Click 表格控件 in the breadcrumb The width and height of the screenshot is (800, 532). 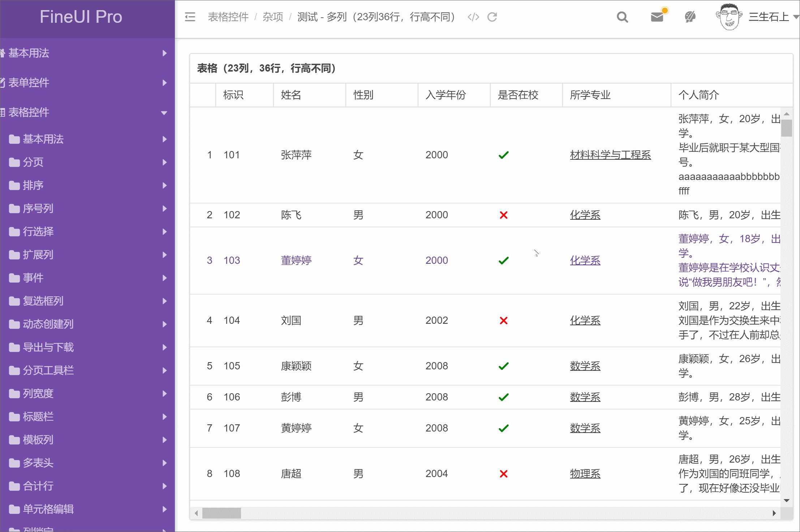click(x=228, y=17)
